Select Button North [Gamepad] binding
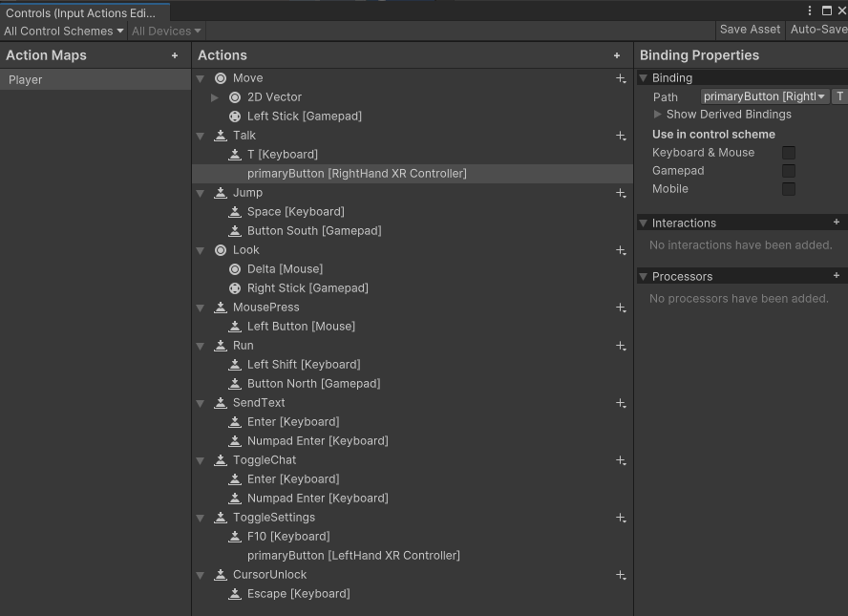Viewport: 848px width, 616px height. click(x=413, y=384)
